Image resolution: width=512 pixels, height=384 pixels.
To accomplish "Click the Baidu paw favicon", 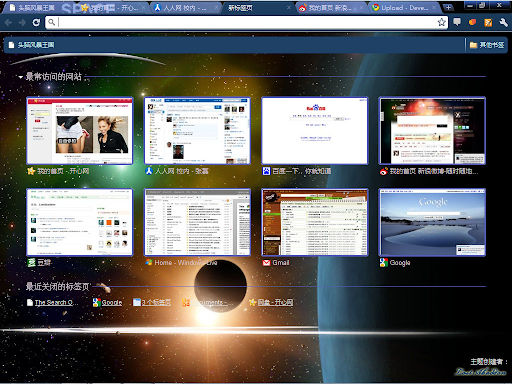I will 266,171.
